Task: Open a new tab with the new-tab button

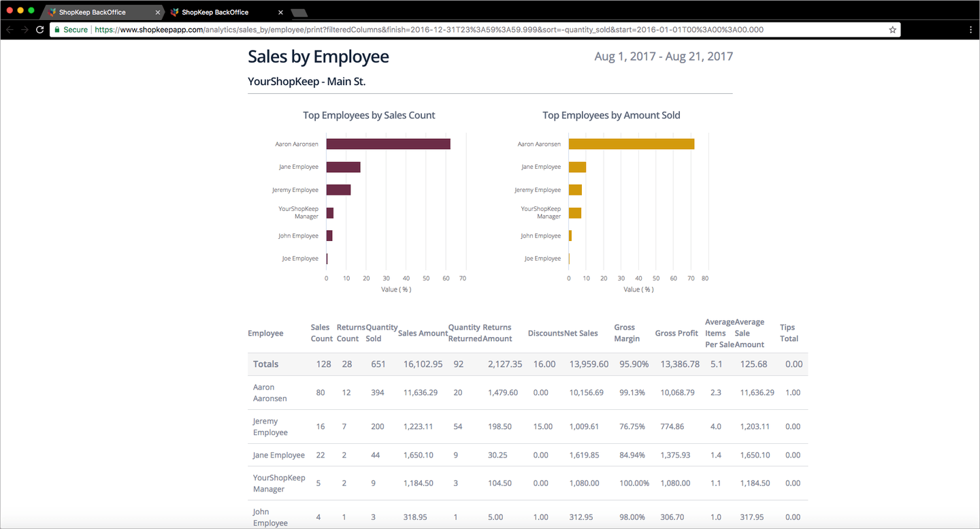Action: 299,13
